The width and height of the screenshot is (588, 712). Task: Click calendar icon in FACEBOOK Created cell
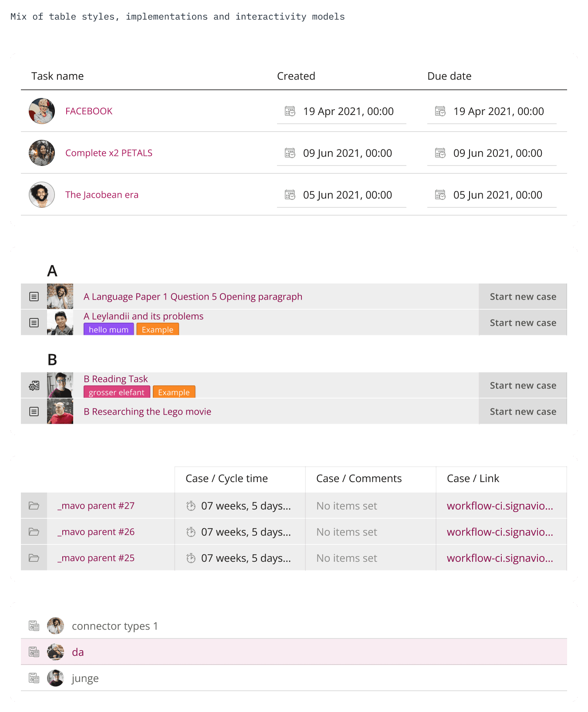coord(290,111)
